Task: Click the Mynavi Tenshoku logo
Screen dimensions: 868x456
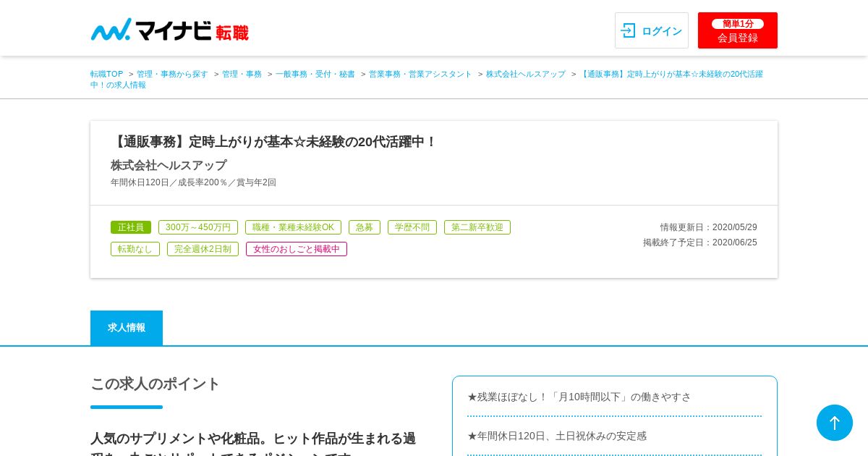Action: point(169,30)
